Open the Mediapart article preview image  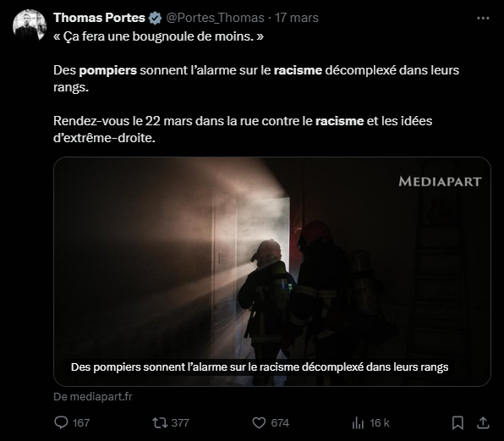(272, 271)
